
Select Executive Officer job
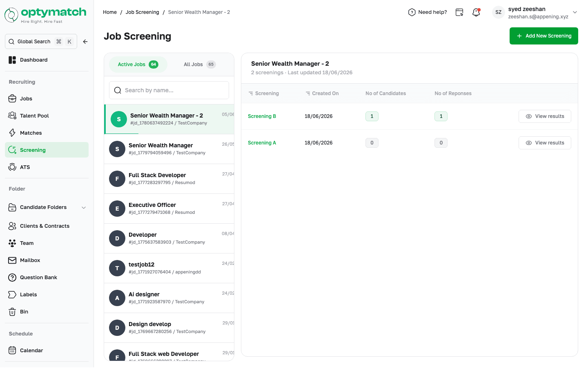pyautogui.click(x=169, y=209)
